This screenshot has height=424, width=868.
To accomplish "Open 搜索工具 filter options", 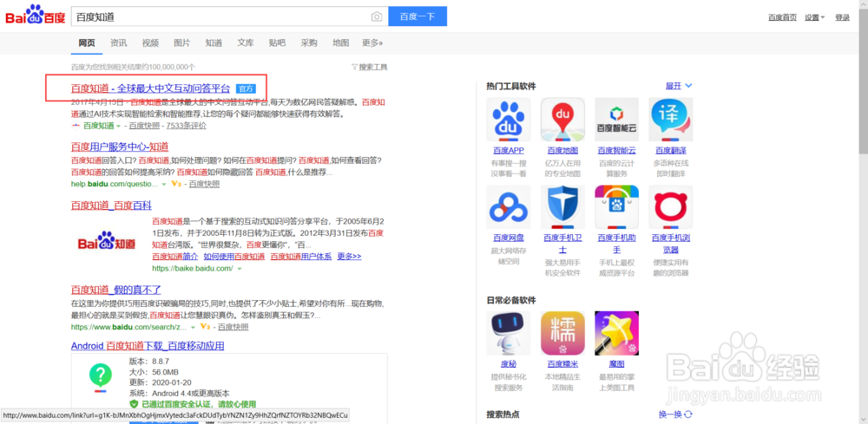I will tap(369, 67).
